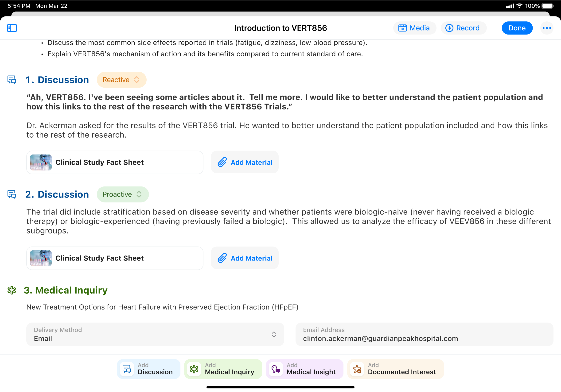The image size is (561, 392).
Task: Change the Proactive discussion type selector
Action: [123, 194]
